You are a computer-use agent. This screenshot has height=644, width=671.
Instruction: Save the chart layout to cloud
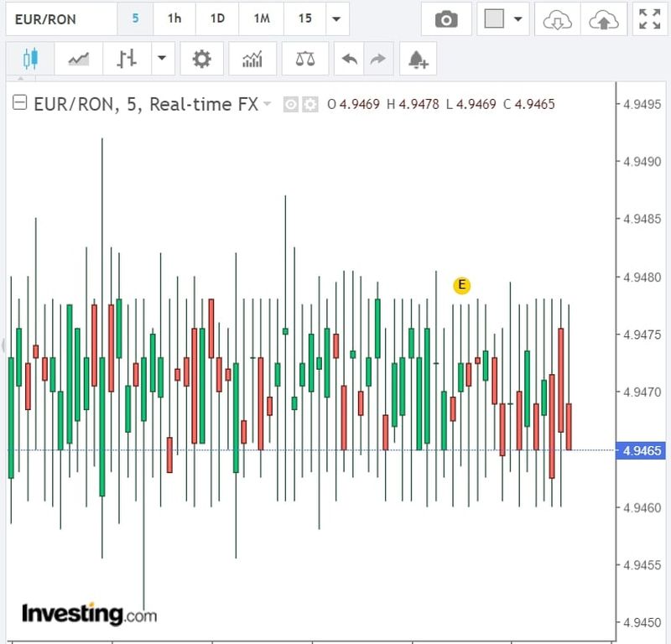point(602,19)
